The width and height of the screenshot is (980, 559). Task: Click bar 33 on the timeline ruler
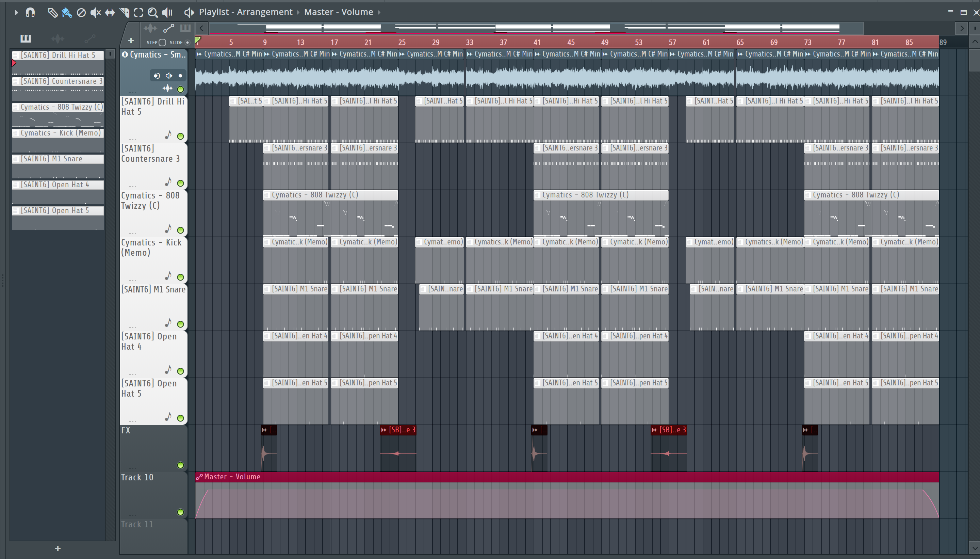[470, 42]
